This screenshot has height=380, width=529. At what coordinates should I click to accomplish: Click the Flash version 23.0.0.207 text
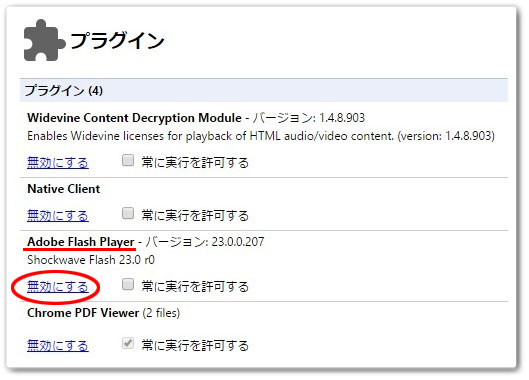pyautogui.click(x=238, y=242)
